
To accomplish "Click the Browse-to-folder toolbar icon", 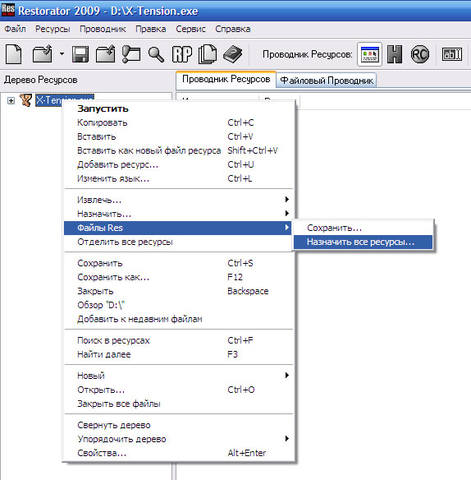I will (131, 54).
